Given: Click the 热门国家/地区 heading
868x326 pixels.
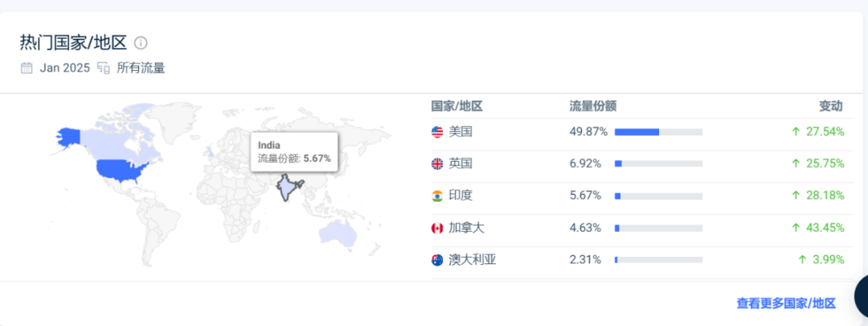Looking at the screenshot, I should tap(73, 43).
